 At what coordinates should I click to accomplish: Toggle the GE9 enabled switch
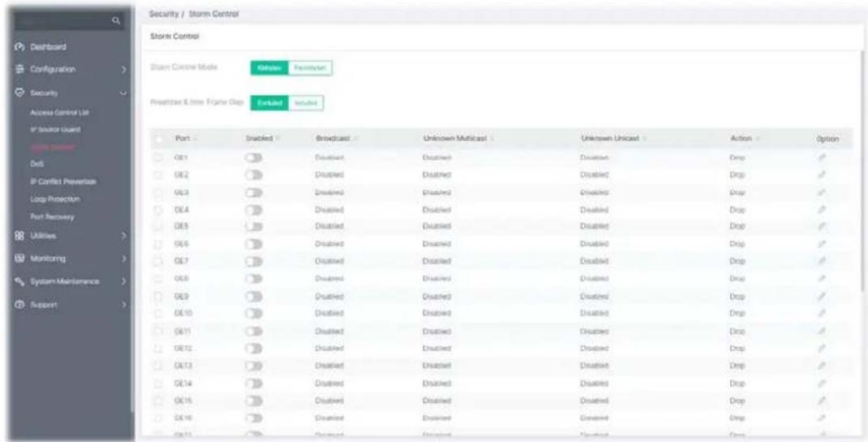(x=254, y=297)
